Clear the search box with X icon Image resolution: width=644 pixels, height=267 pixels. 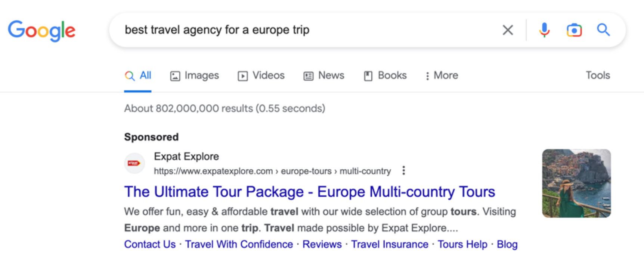(x=508, y=30)
